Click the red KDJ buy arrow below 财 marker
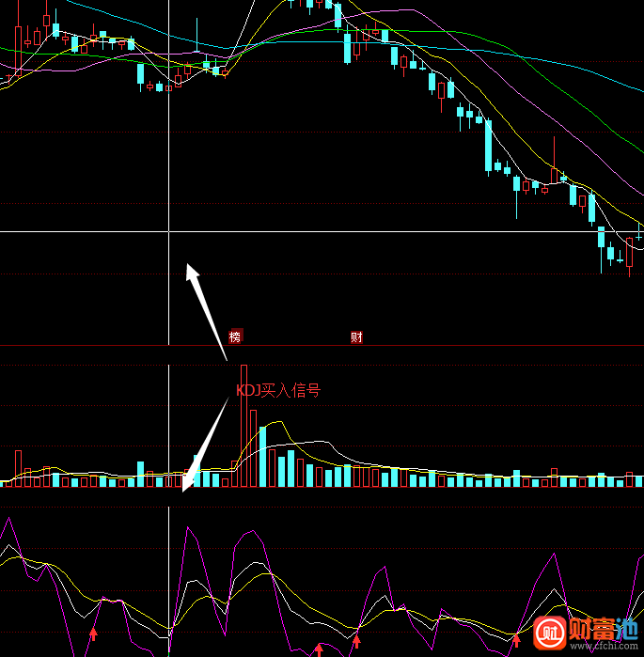The image size is (644, 657). pos(356,641)
